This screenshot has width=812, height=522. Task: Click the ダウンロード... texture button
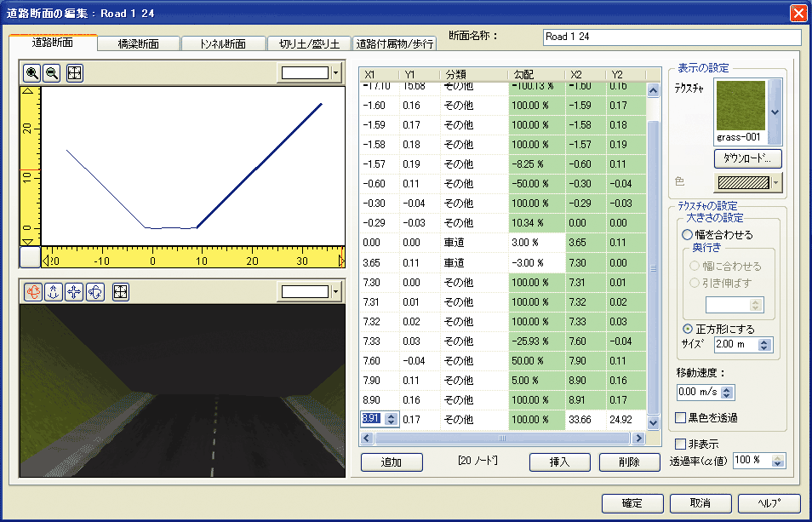pyautogui.click(x=747, y=159)
